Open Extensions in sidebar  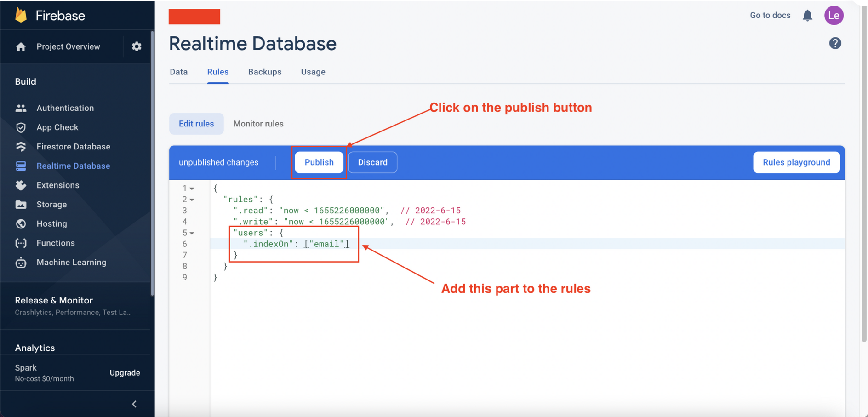[x=58, y=185]
